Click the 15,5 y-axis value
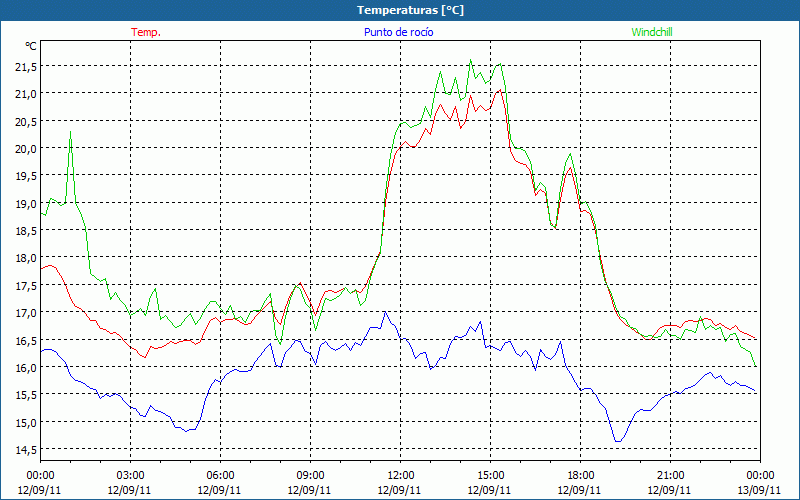Image resolution: width=800 pixels, height=500 pixels. [x=26, y=395]
